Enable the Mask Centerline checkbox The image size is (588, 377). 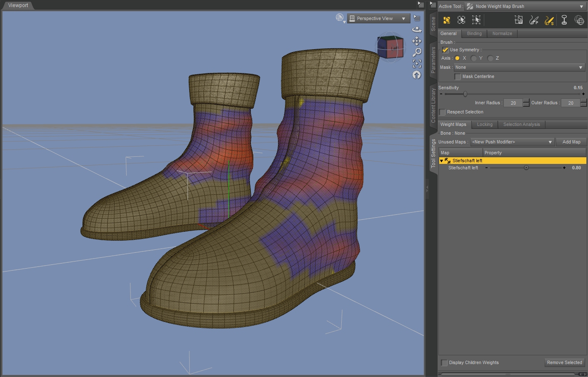[458, 77]
